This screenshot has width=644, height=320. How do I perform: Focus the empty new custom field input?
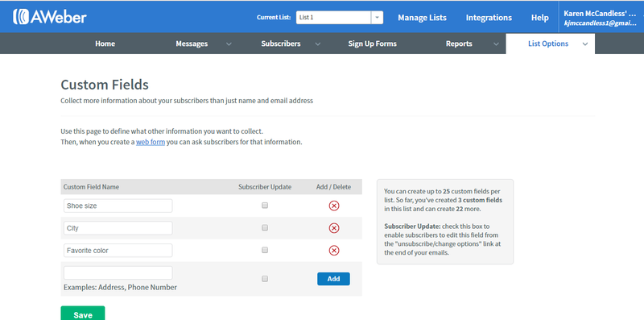[x=118, y=272]
